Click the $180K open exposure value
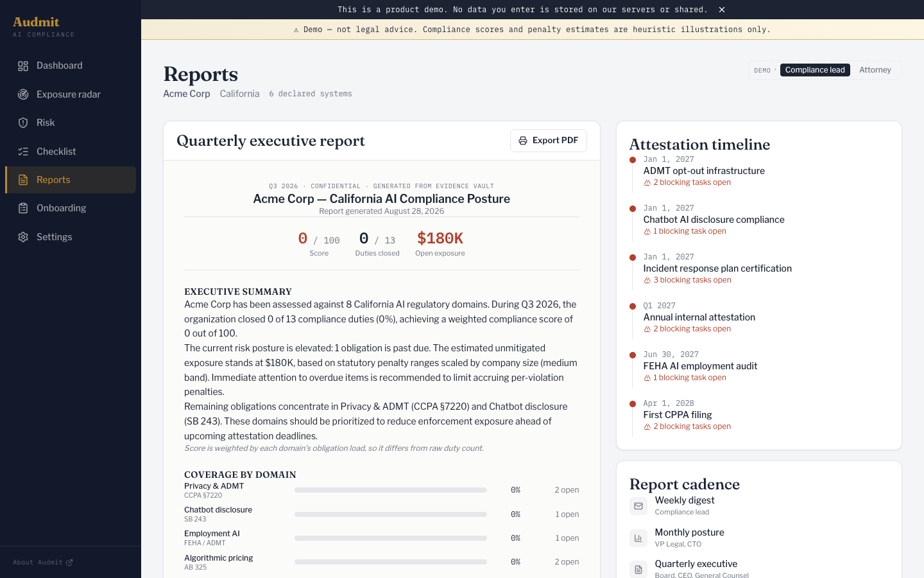The width and height of the screenshot is (924, 578). [x=440, y=238]
